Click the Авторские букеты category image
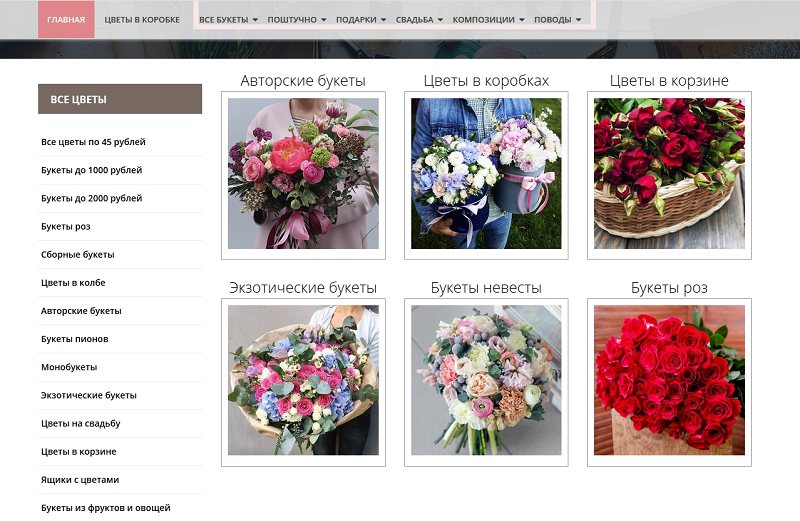This screenshot has height=521, width=800. point(303,173)
